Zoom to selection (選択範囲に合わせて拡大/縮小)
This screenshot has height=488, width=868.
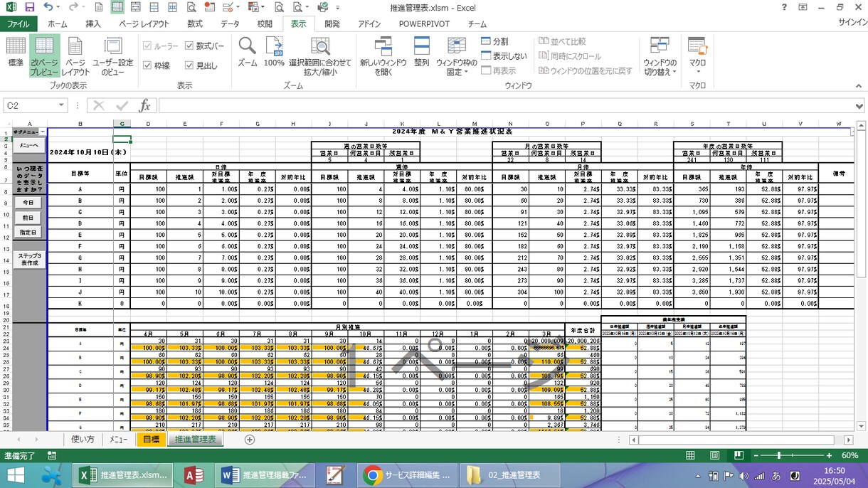[x=320, y=55]
